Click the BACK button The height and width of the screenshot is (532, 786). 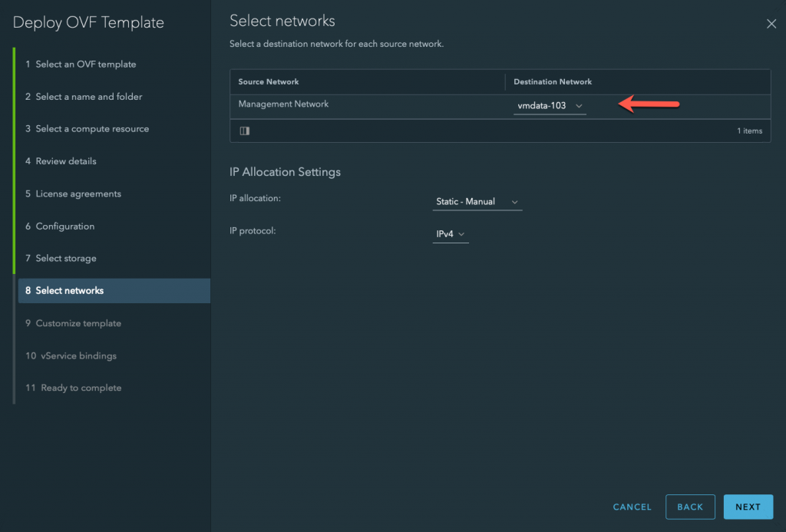click(690, 507)
